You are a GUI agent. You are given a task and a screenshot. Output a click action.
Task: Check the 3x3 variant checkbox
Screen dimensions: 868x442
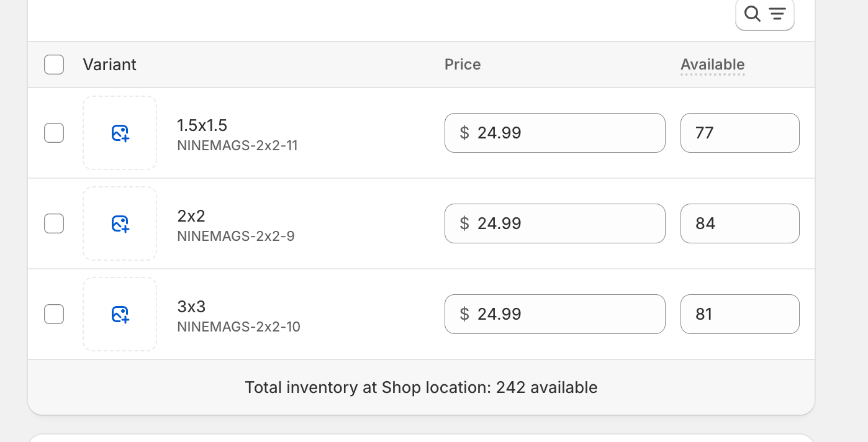click(54, 314)
